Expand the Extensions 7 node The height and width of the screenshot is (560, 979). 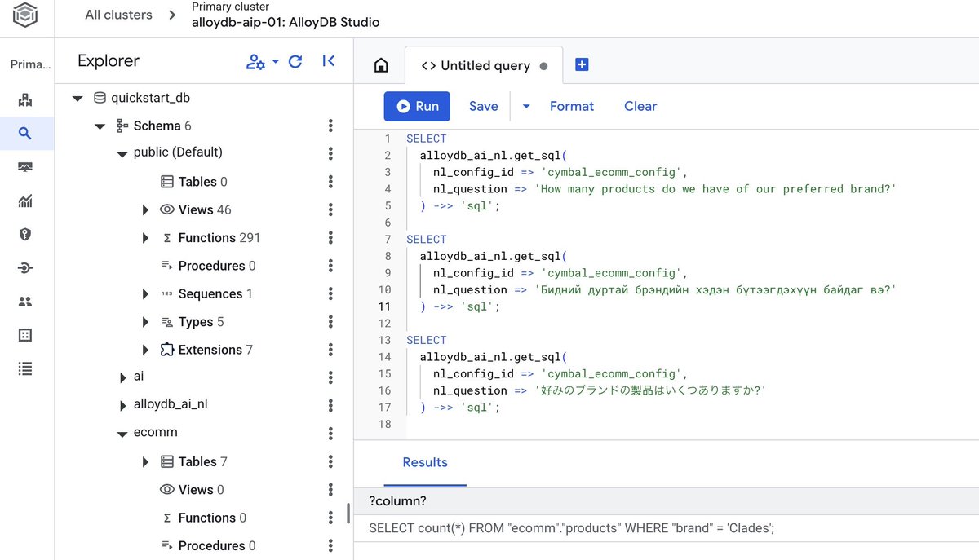pyautogui.click(x=145, y=350)
